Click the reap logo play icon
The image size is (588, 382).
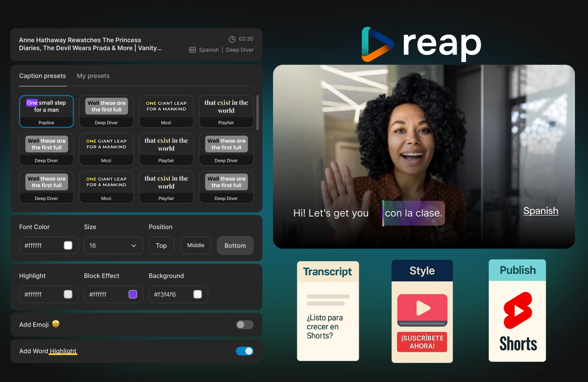[377, 44]
